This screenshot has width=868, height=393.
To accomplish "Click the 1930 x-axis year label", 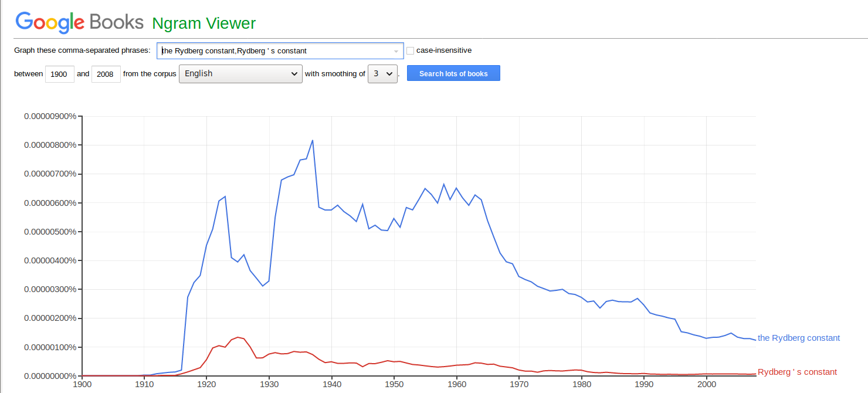I will 269,385.
